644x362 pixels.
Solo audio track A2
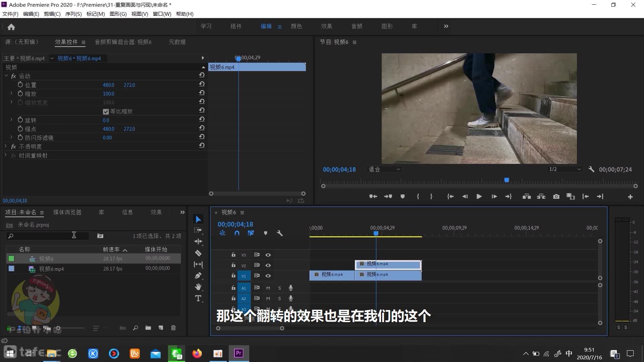tap(279, 298)
